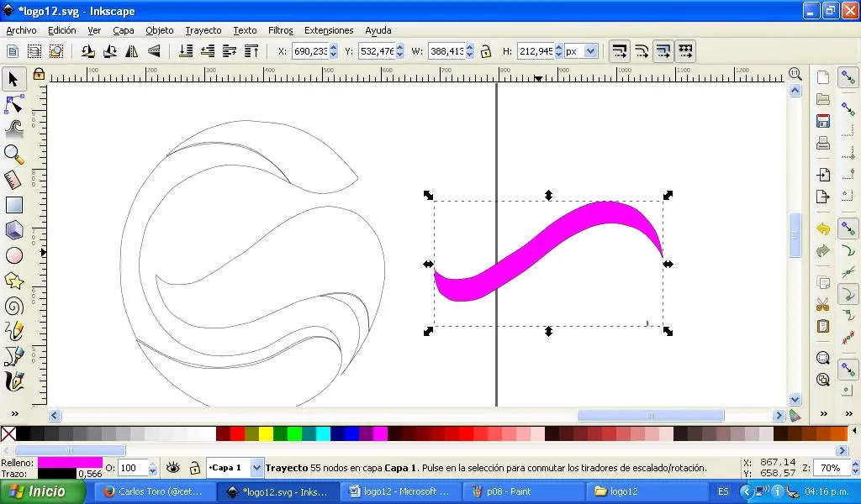Image resolution: width=861 pixels, height=504 pixels.
Task: Open the Filtros menu
Action: [281, 30]
